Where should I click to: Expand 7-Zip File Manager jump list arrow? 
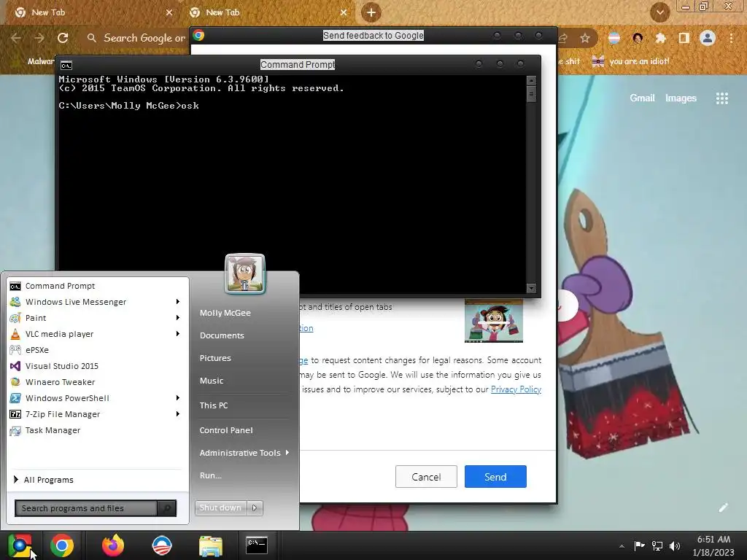178,414
